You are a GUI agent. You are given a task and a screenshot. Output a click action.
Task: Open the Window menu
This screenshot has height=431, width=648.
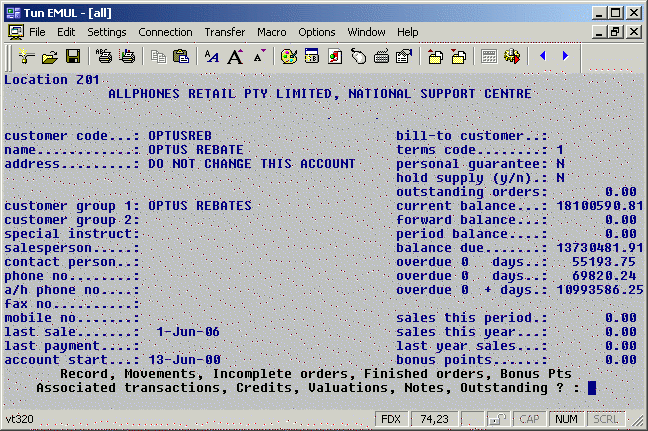(366, 32)
